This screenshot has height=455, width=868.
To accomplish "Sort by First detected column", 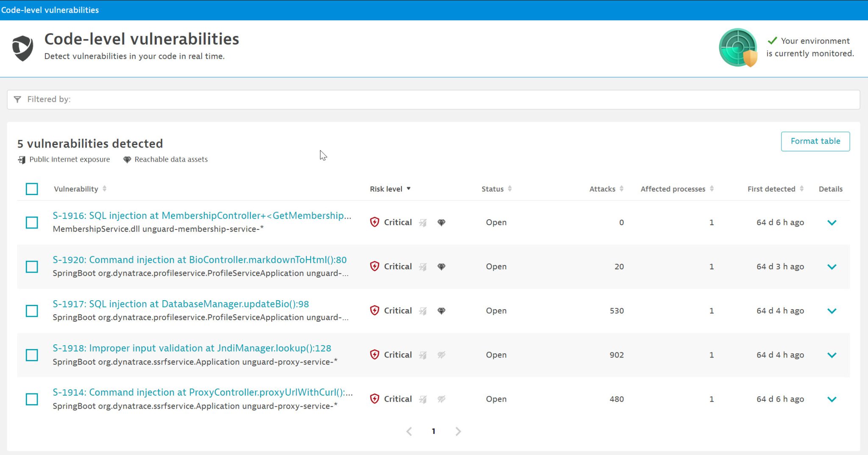I will [776, 189].
